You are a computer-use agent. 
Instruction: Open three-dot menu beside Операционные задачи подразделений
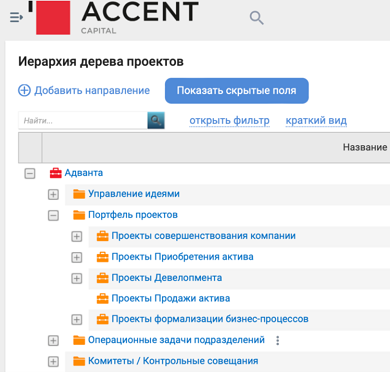pyautogui.click(x=278, y=340)
